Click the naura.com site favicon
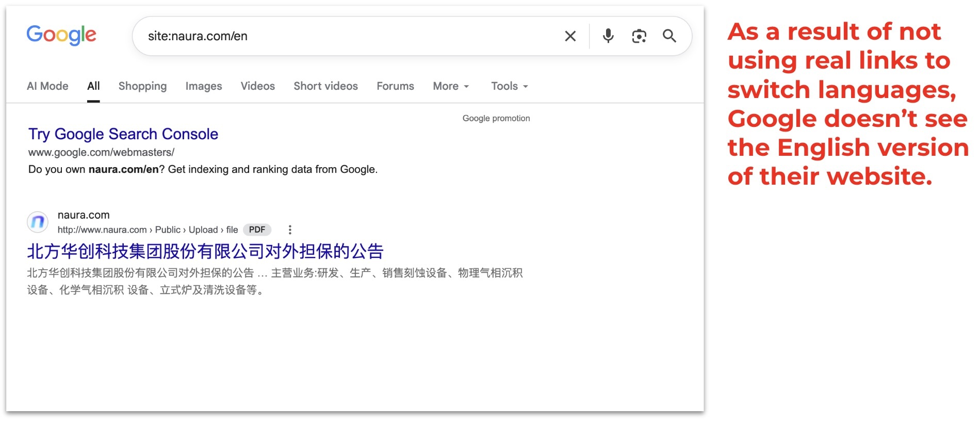The width and height of the screenshot is (980, 423). tap(38, 222)
